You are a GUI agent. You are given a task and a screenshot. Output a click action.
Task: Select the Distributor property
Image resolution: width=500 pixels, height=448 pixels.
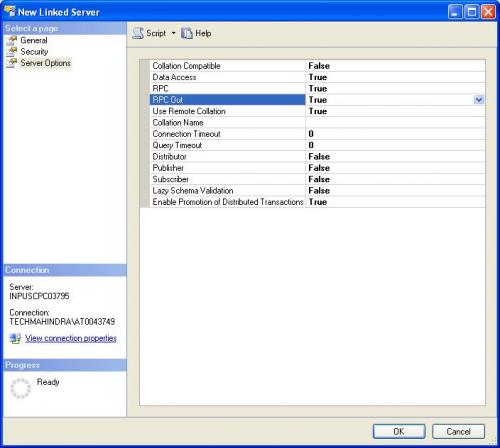(169, 157)
